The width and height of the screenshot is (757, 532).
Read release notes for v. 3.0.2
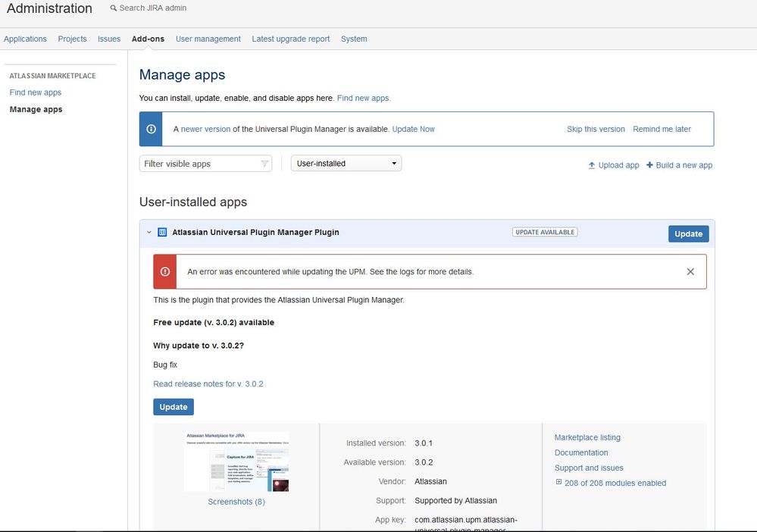click(208, 383)
